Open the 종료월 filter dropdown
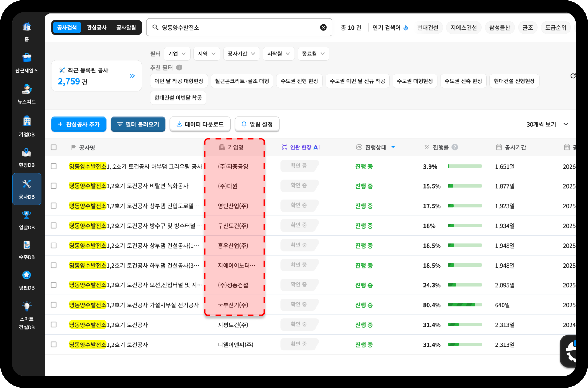Screen dimensions: 588x388 point(313,54)
